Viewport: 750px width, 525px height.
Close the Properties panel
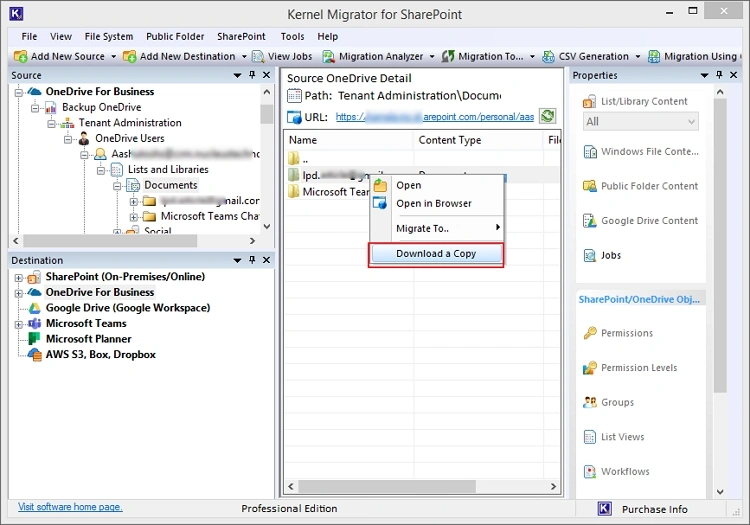coord(733,75)
